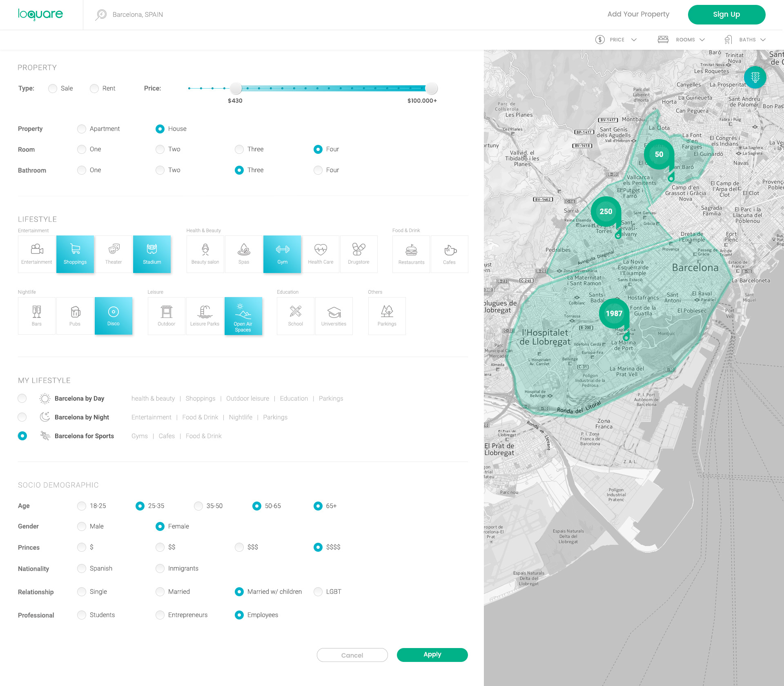Toggle the Disco nightlife tile
The height and width of the screenshot is (686, 784).
pos(114,316)
